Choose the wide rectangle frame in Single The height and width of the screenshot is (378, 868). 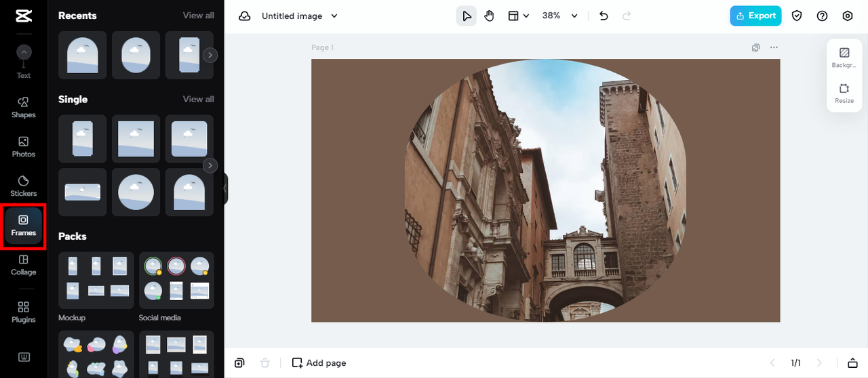[82, 192]
